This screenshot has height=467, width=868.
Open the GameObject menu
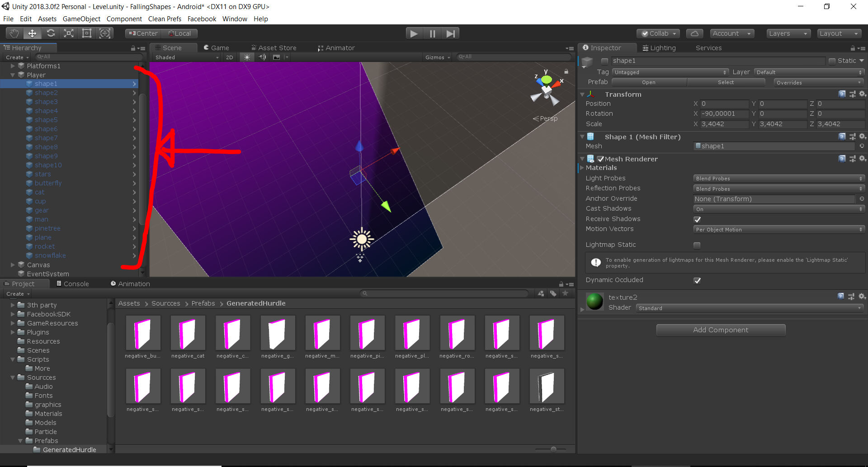pyautogui.click(x=81, y=19)
